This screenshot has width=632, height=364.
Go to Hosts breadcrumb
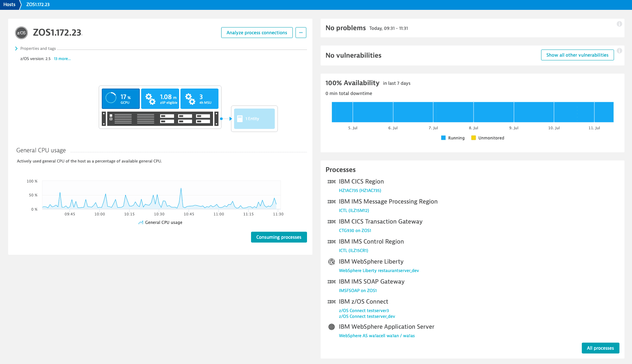(x=9, y=4)
